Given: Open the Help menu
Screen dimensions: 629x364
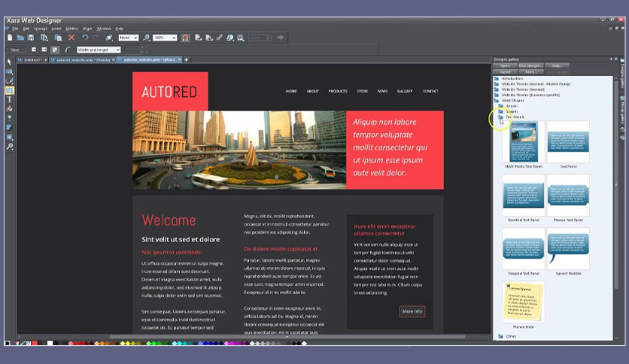Looking at the screenshot, I should [119, 29].
